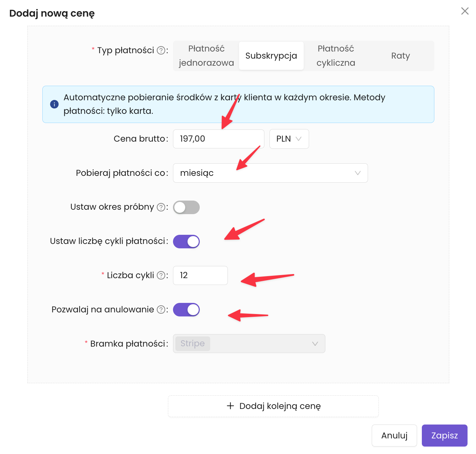Screen dimensions: 476x454
Task: Open the PLN currency dropdown
Action: click(289, 139)
